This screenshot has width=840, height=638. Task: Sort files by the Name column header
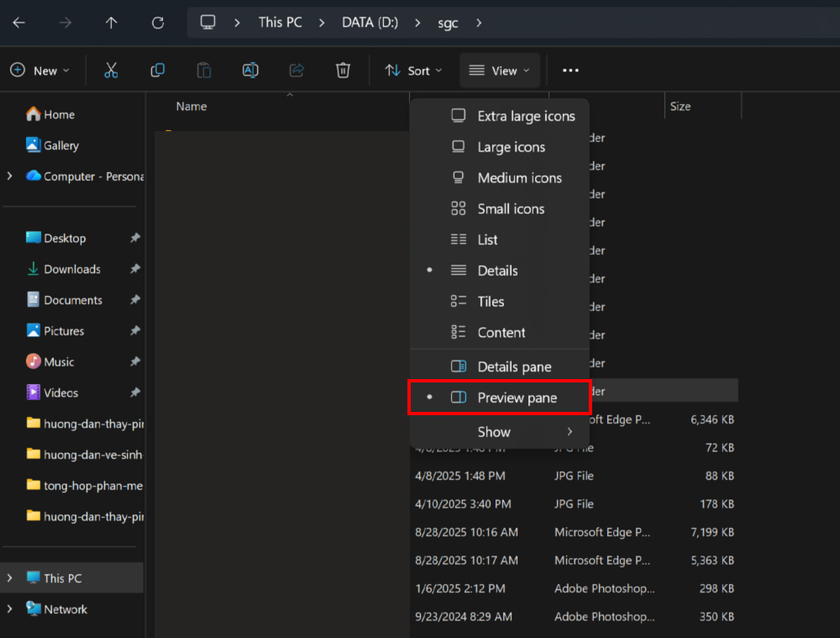(191, 106)
